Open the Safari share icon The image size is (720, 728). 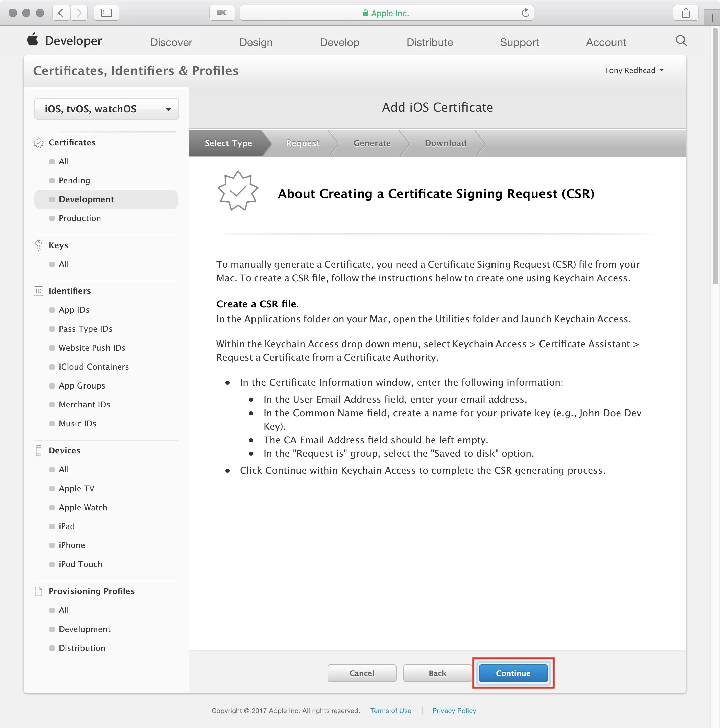coord(685,13)
